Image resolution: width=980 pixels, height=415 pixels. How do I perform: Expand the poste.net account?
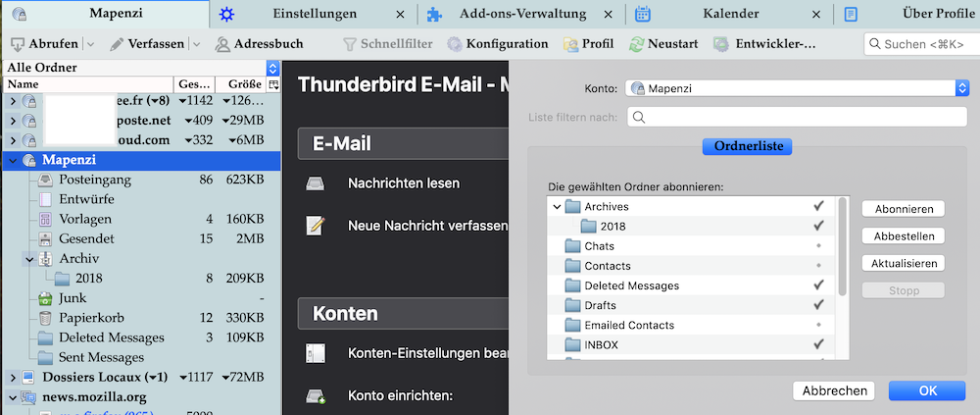[x=13, y=120]
